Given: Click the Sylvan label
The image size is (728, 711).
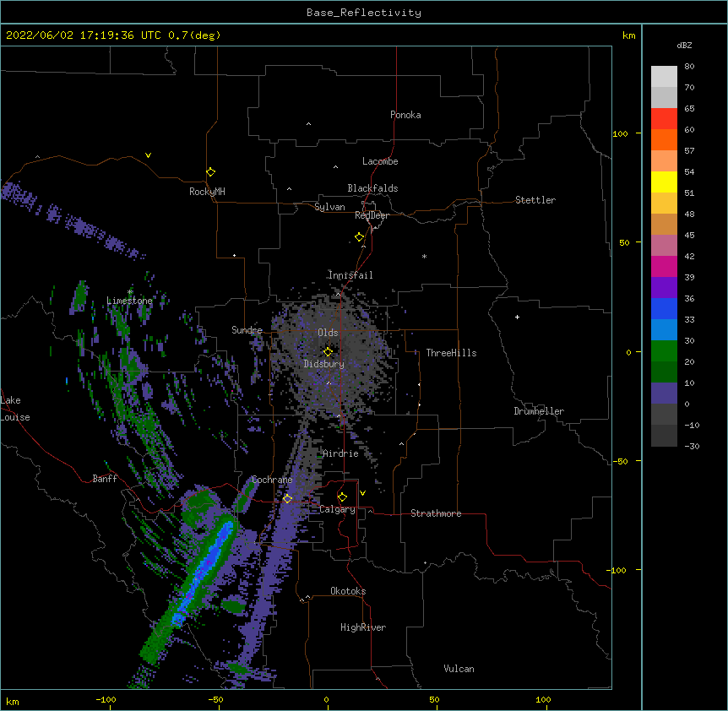Looking at the screenshot, I should [x=329, y=207].
